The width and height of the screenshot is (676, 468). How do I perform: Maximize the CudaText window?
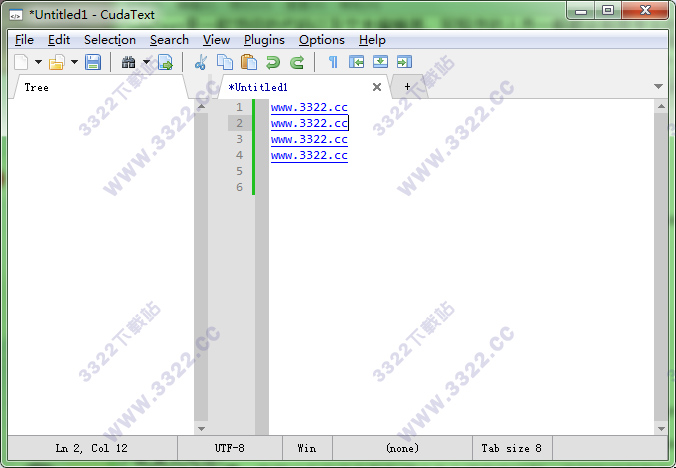coord(608,11)
